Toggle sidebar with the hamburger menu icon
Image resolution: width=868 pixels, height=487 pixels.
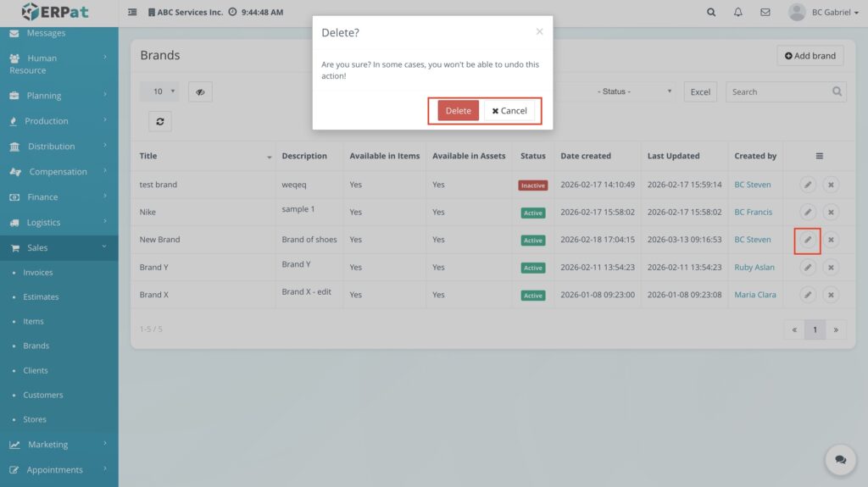[132, 13]
